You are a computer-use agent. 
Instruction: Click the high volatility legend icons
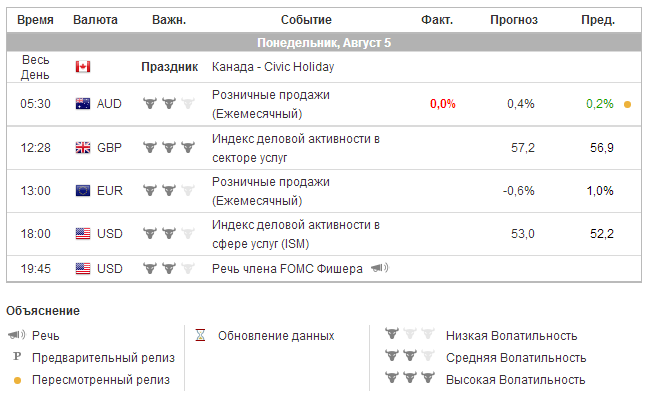pos(411,380)
